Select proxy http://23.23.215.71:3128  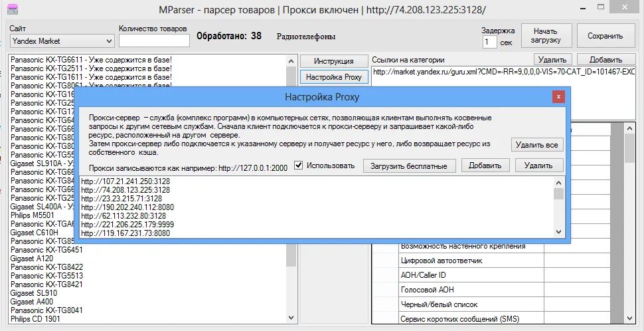[x=121, y=199]
